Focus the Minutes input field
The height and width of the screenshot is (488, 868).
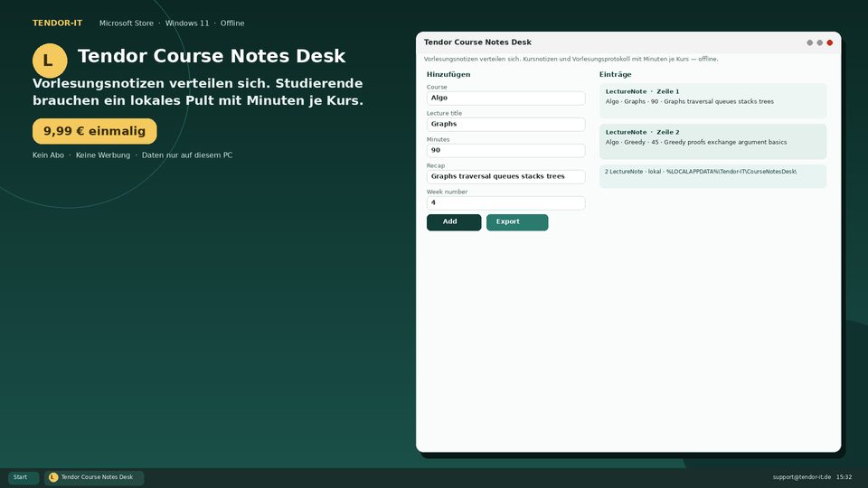coord(506,151)
